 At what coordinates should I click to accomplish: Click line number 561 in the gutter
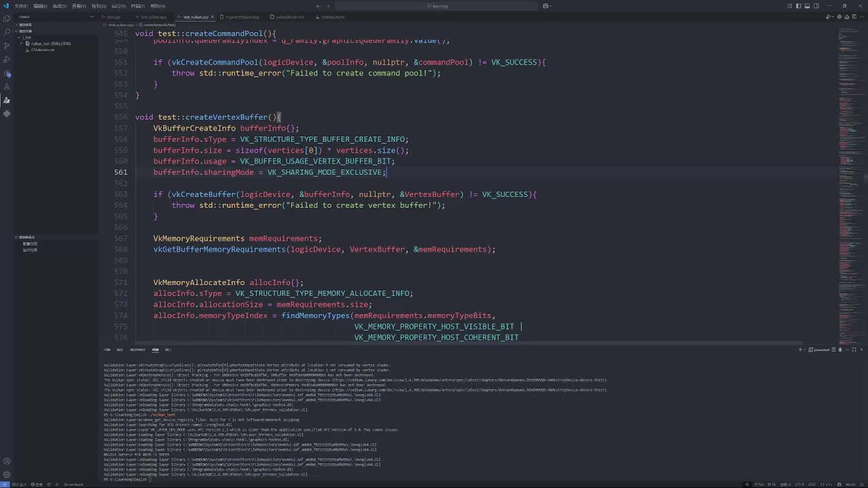coord(121,172)
